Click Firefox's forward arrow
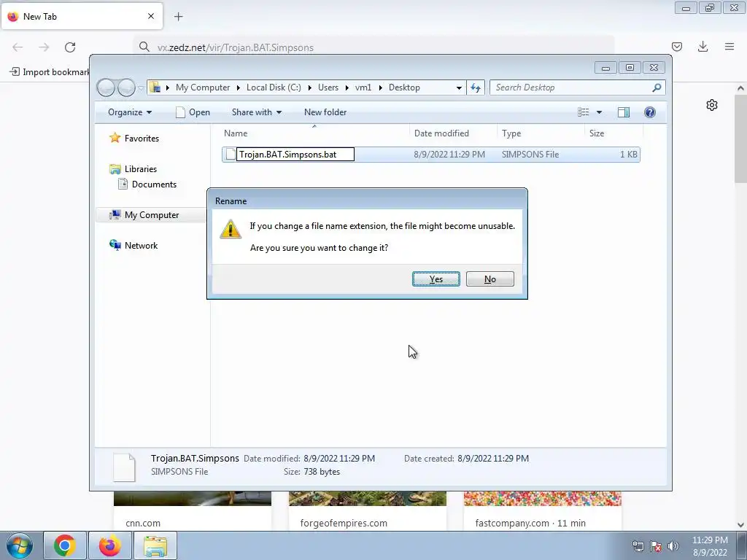The height and width of the screenshot is (560, 747). click(44, 47)
